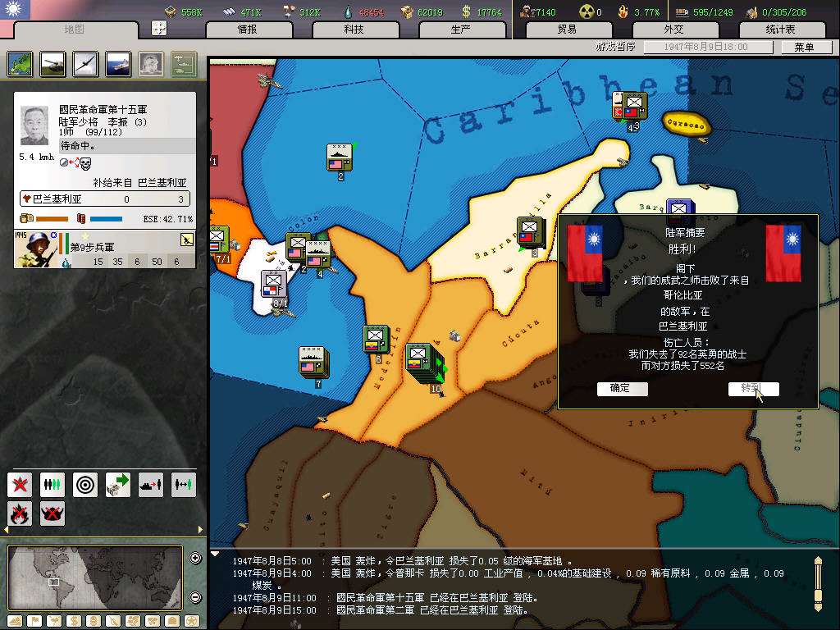Toggle the political flag map mode button
Image resolution: width=840 pixels, height=630 pixels.
pos(33,620)
